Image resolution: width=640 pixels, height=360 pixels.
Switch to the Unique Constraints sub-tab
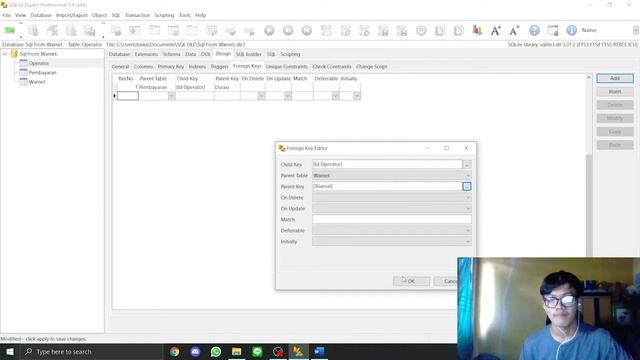[x=287, y=67]
